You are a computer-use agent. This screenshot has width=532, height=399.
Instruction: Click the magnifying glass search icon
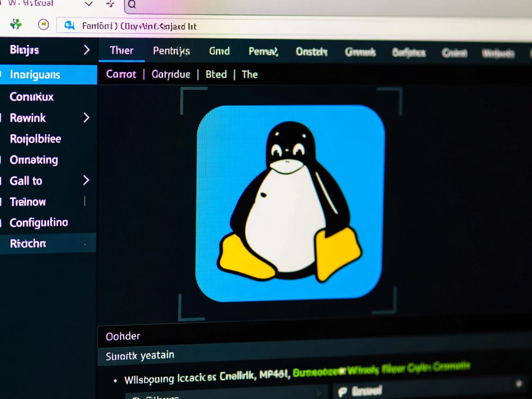coord(132,6)
